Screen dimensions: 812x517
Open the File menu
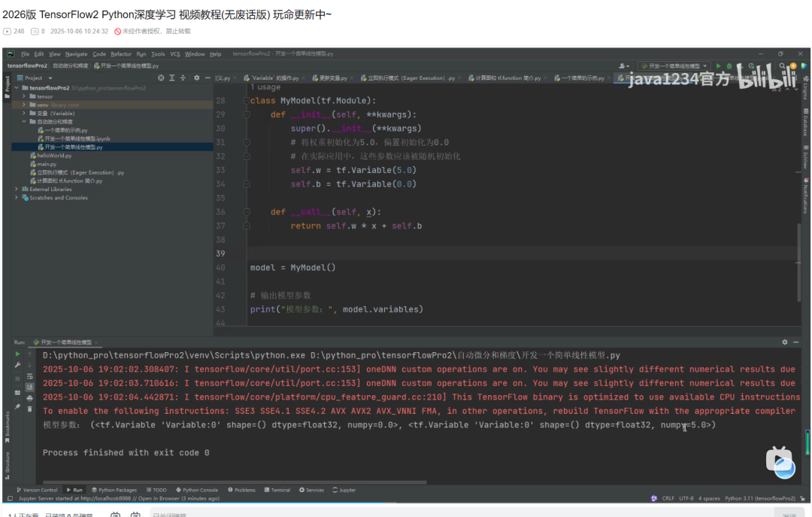[x=25, y=54]
